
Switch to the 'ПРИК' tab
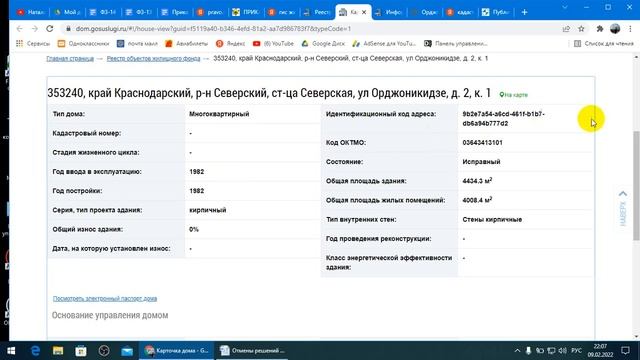[246, 12]
